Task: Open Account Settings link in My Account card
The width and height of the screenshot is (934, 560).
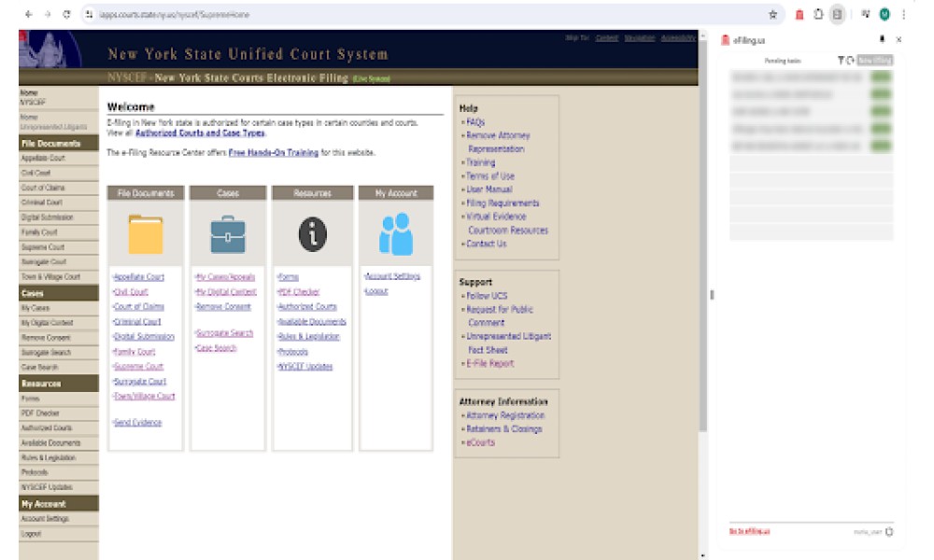Action: point(392,276)
